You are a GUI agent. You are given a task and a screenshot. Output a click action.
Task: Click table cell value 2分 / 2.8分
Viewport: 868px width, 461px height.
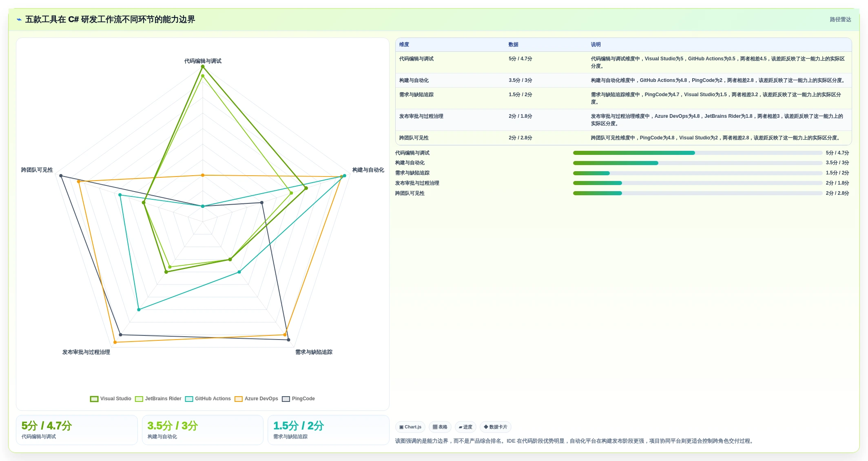520,138
